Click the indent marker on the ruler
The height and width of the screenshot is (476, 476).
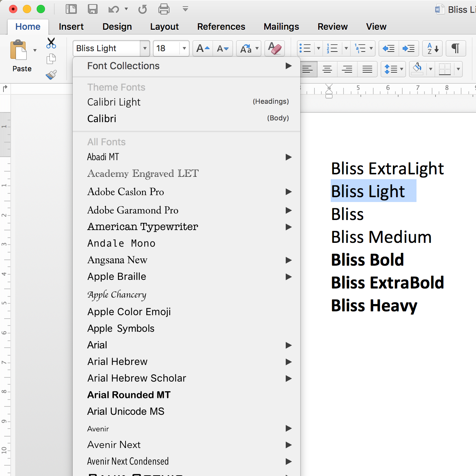[329, 91]
